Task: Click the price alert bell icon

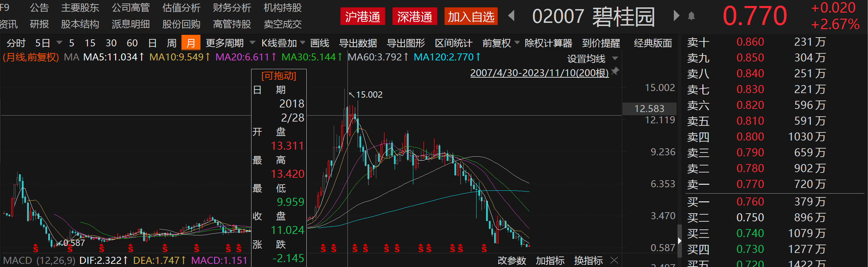Action: (x=691, y=16)
